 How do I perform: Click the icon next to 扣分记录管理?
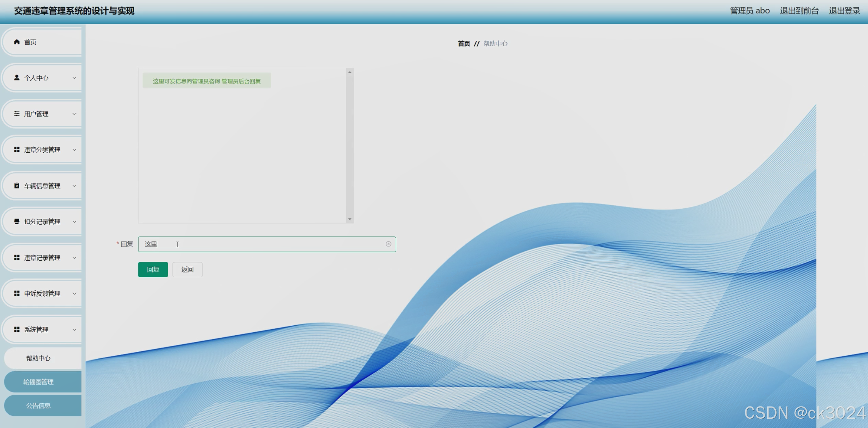tap(17, 221)
